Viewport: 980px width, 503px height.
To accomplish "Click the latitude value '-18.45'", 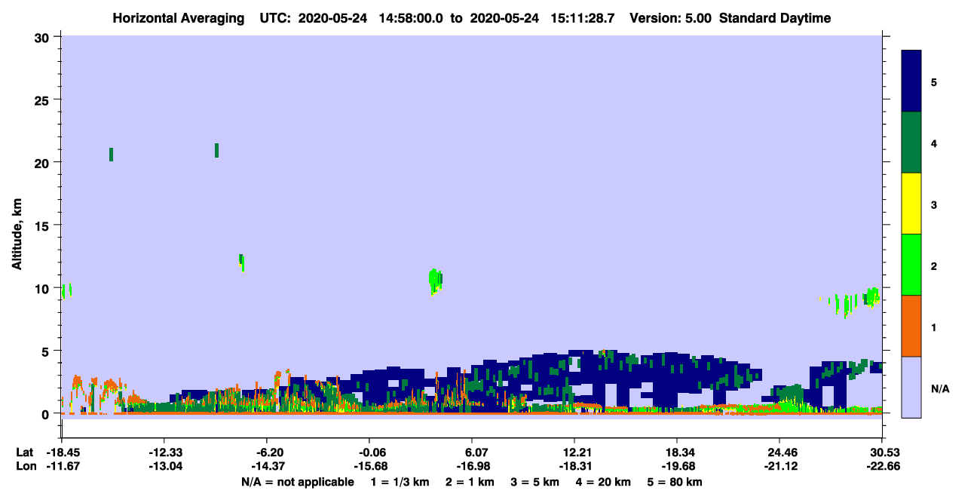I will pyautogui.click(x=61, y=452).
